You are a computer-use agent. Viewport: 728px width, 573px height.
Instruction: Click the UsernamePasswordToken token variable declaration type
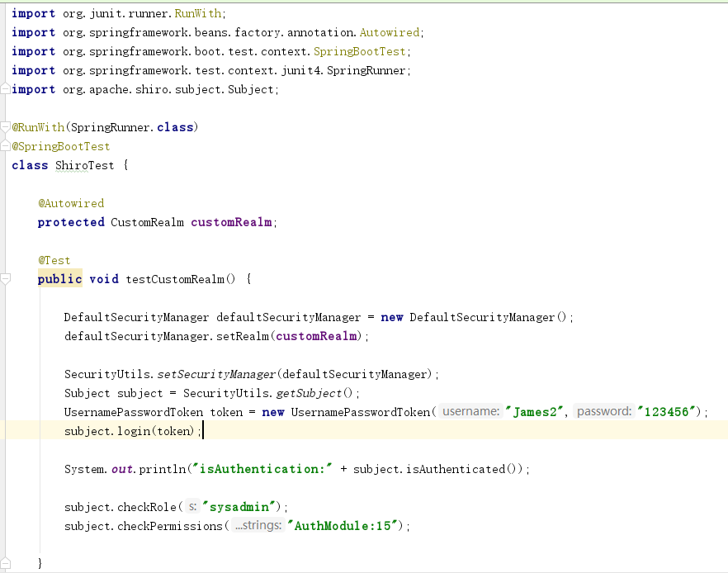click(134, 412)
